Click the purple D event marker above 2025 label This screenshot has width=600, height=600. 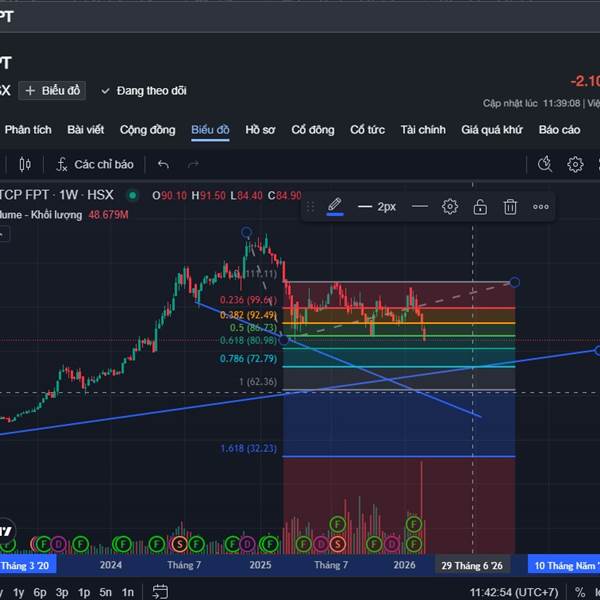click(x=247, y=544)
